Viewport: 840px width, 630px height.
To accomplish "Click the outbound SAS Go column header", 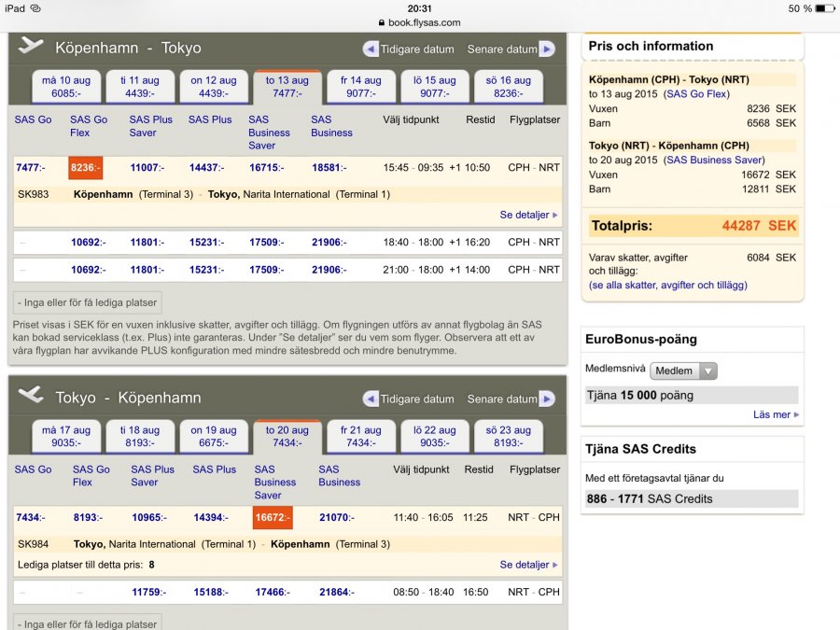I will click(34, 119).
